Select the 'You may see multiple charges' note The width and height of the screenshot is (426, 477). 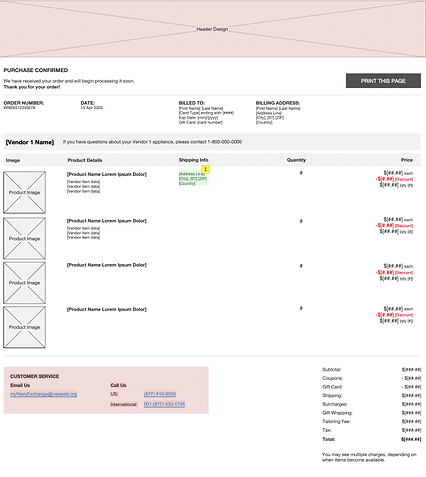[x=369, y=457]
